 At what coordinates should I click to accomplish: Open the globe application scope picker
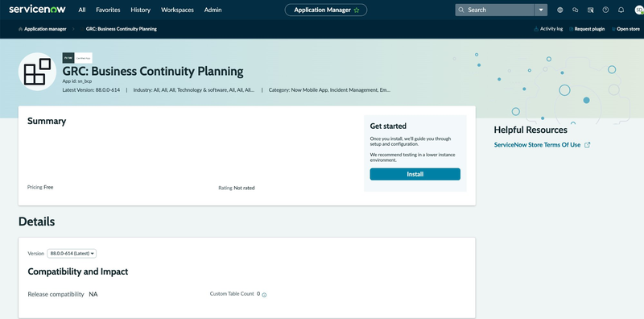click(x=559, y=10)
